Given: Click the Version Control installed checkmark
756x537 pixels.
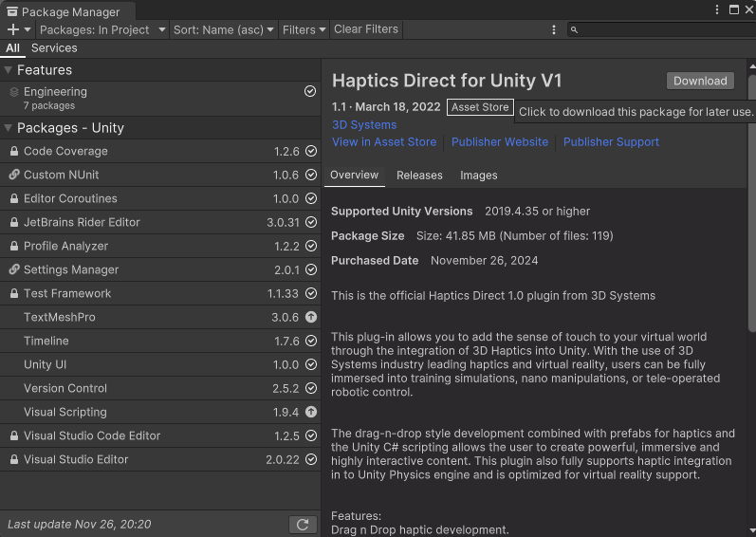Looking at the screenshot, I should click(x=311, y=389).
